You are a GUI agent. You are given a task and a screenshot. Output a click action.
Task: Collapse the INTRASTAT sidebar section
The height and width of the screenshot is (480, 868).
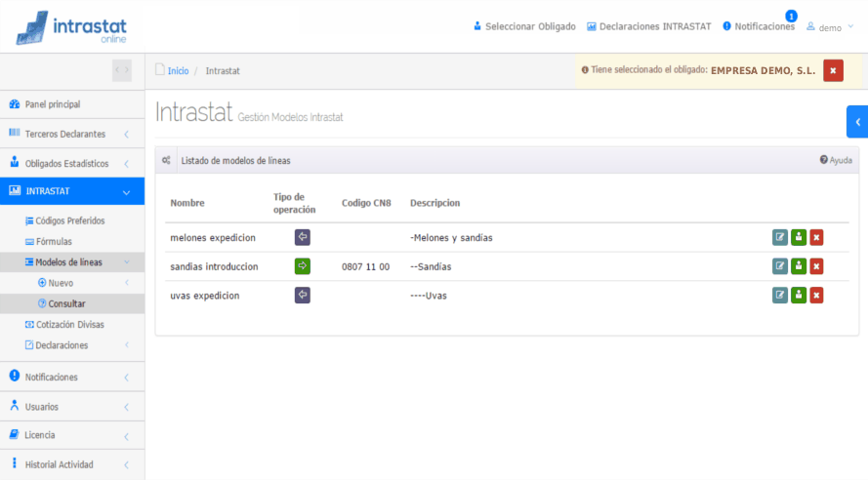(x=72, y=191)
